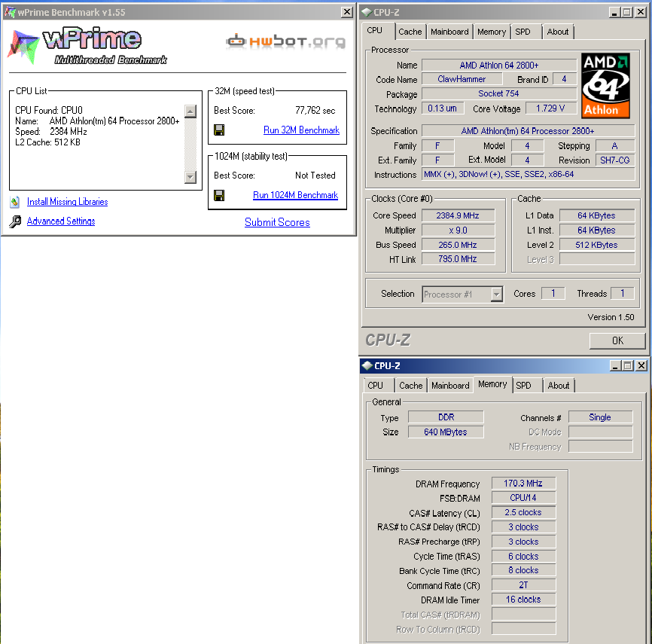
Task: Click the Bus Speed value 265.0 MHz
Action: (458, 245)
